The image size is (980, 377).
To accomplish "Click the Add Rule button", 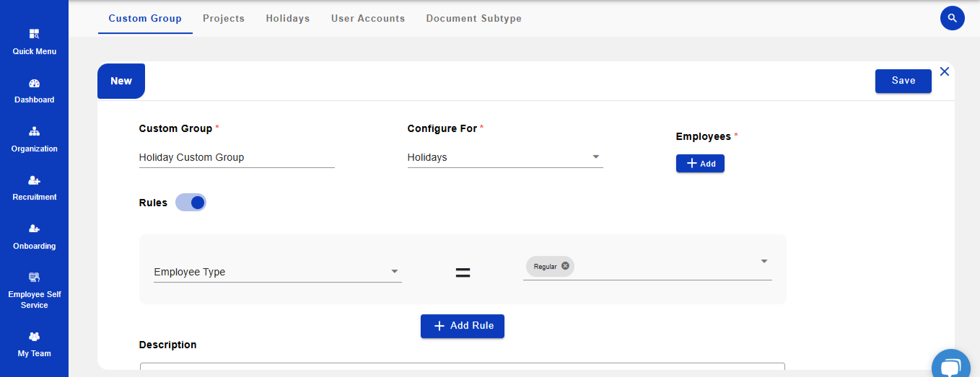I will tap(462, 326).
